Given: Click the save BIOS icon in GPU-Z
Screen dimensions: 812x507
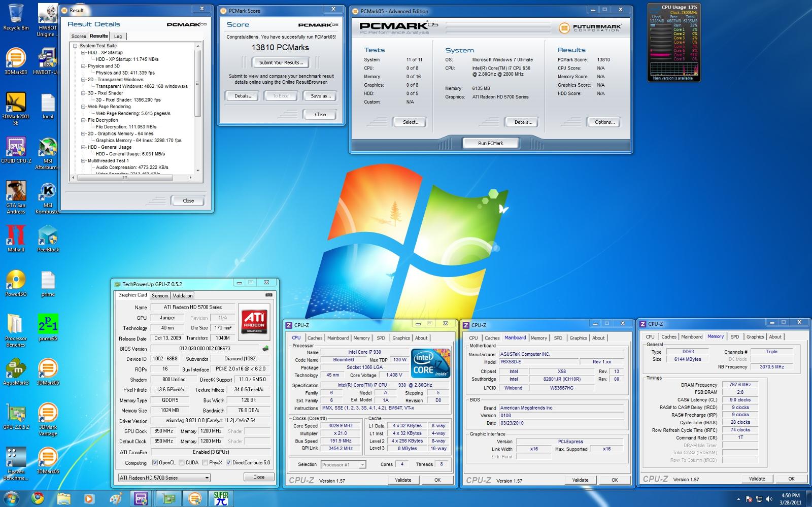Looking at the screenshot, I should 265,349.
